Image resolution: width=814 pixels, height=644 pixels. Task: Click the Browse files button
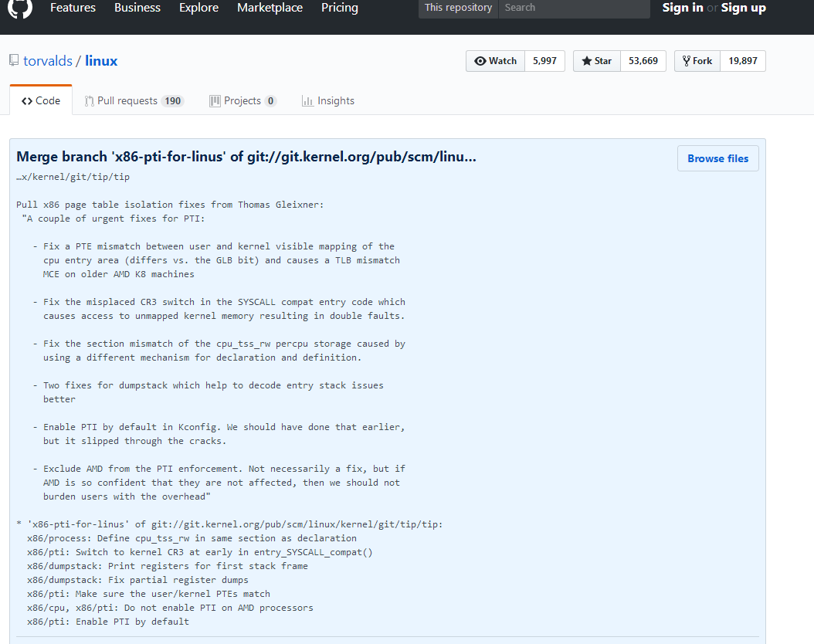[717, 158]
